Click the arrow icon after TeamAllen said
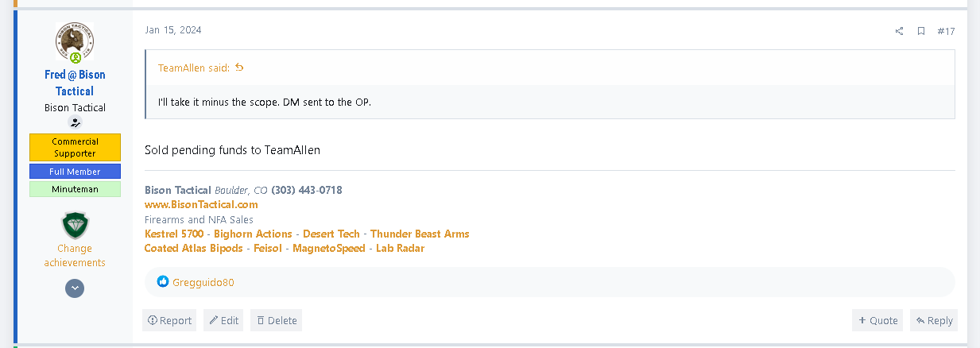 239,68
